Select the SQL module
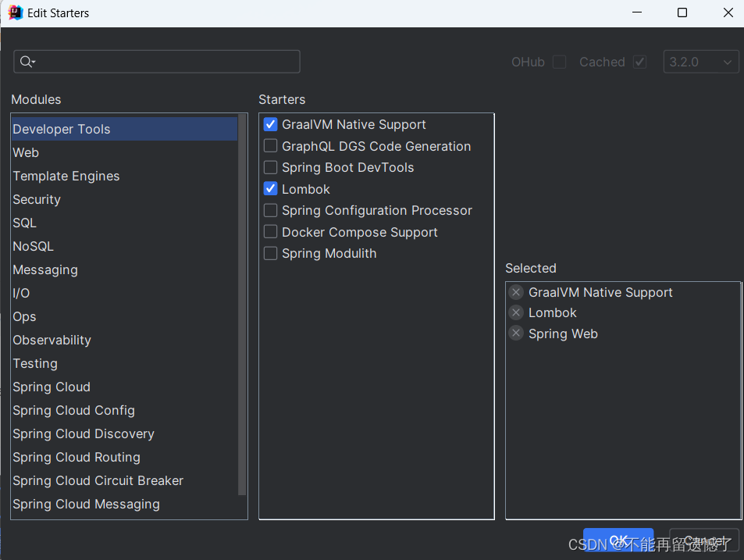744x560 pixels. (x=124, y=223)
